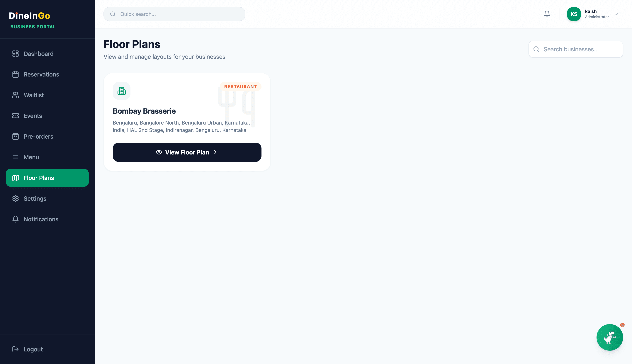Click the green building icon on Bombay Brasserie card
The image size is (632, 364).
tap(121, 91)
